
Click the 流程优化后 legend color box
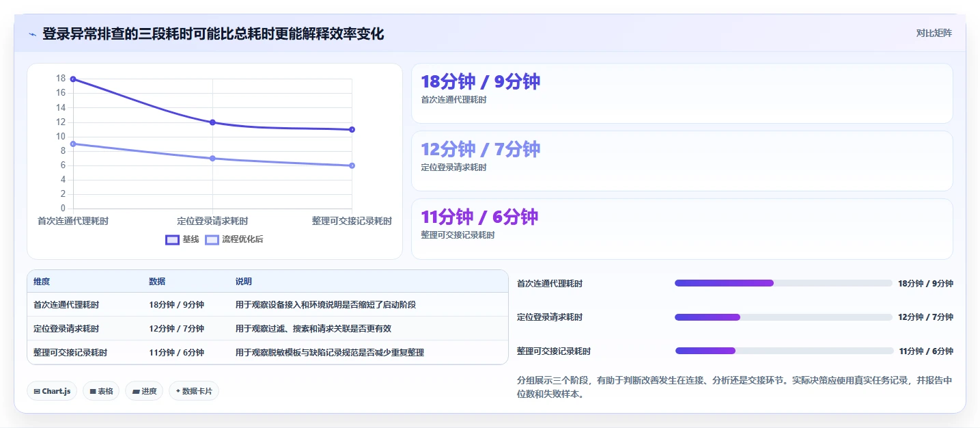coord(212,239)
